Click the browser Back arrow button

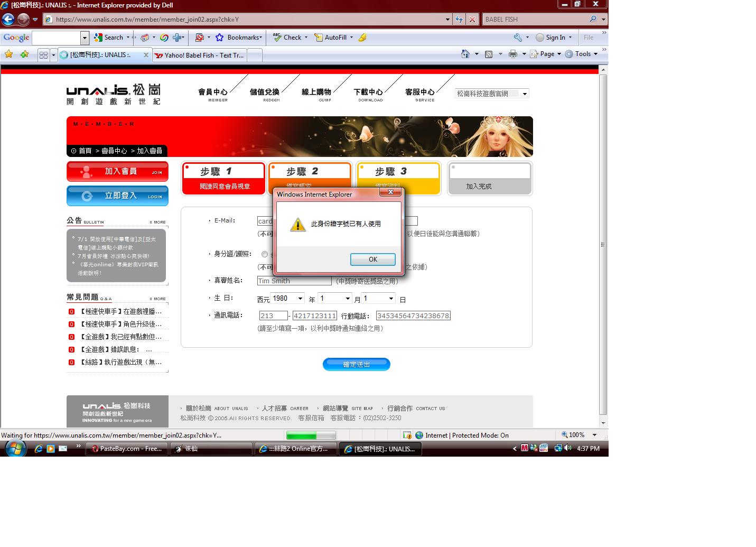point(8,20)
